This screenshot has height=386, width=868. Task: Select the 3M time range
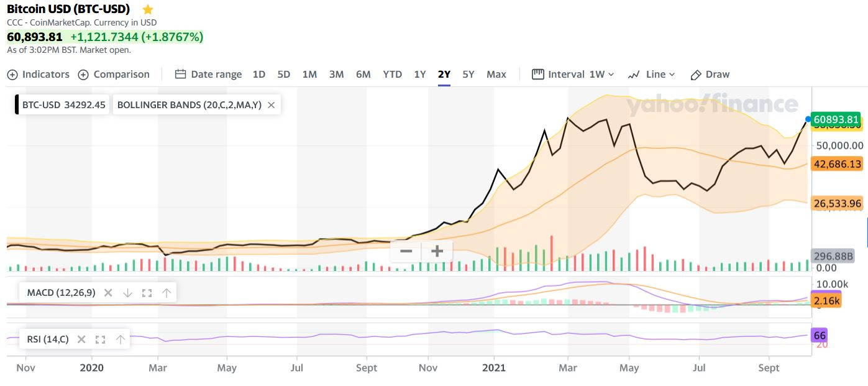(336, 74)
